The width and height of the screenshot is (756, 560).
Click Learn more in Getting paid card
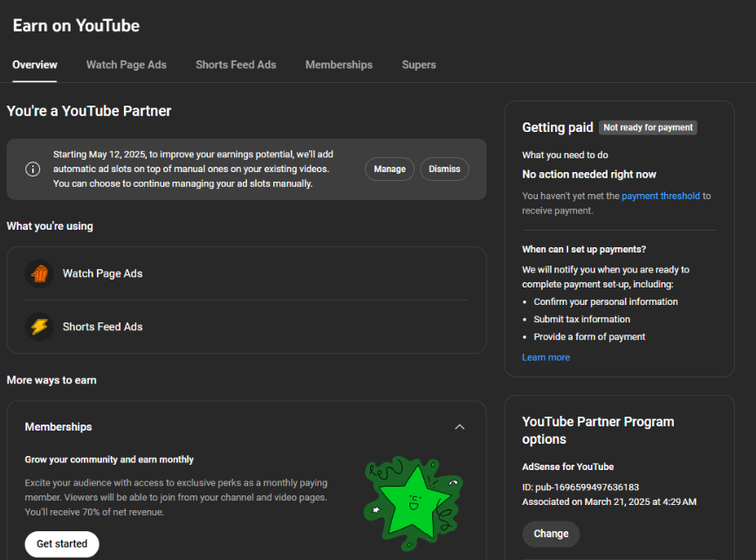[x=546, y=357]
